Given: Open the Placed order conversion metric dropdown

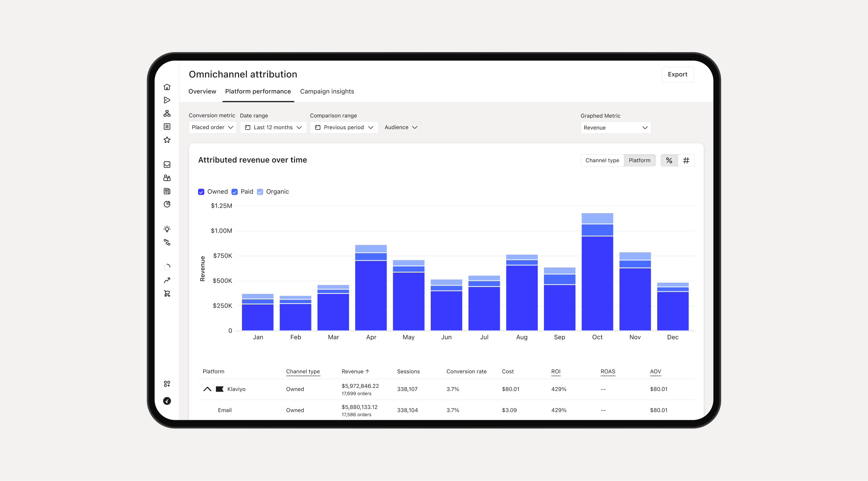Looking at the screenshot, I should [x=213, y=127].
